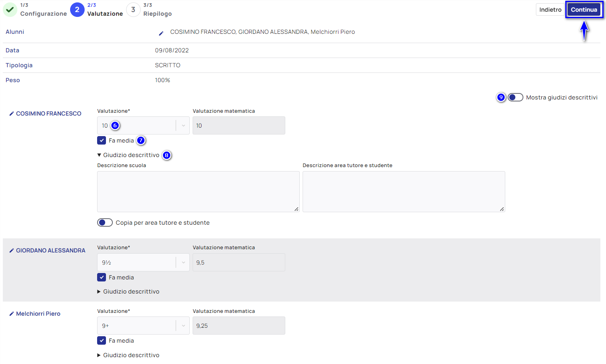Click the Alunni names list text
This screenshot has height=364, width=606.
[x=263, y=32]
